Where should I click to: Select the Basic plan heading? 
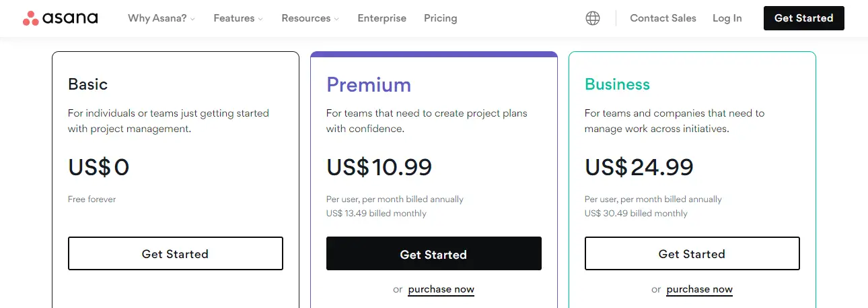point(87,84)
